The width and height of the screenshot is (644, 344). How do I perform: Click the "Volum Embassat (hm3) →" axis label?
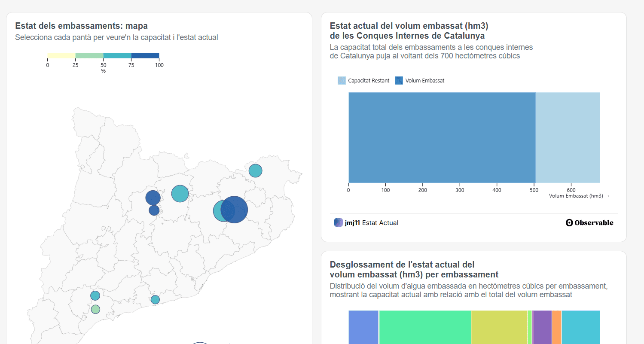coord(579,196)
